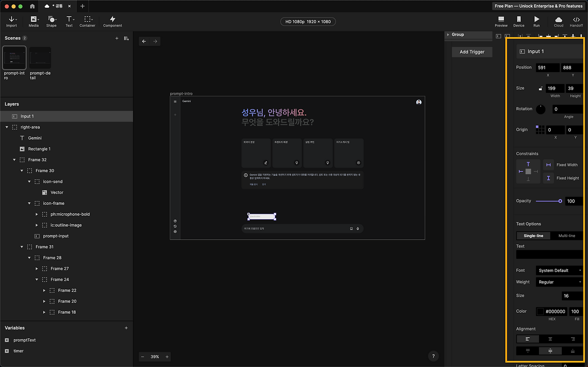Open the help question mark button
The image size is (588, 367).
(x=433, y=356)
